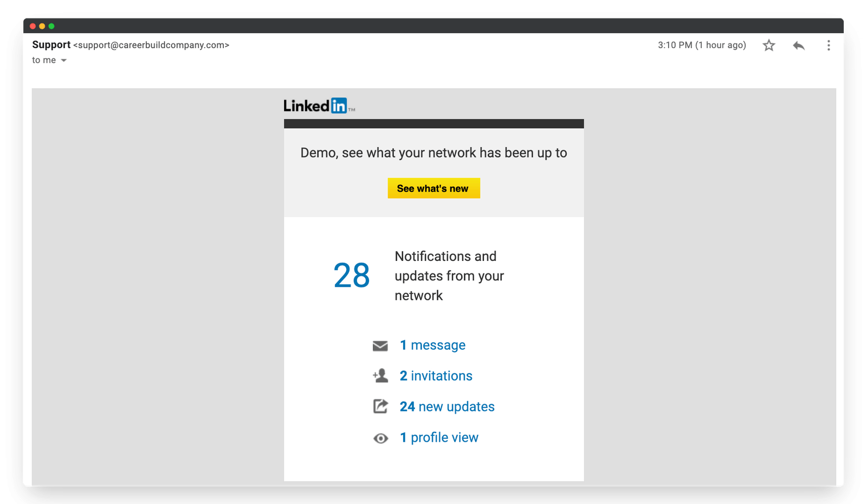Click the Support sender name
The height and width of the screenshot is (504, 867).
(x=51, y=45)
